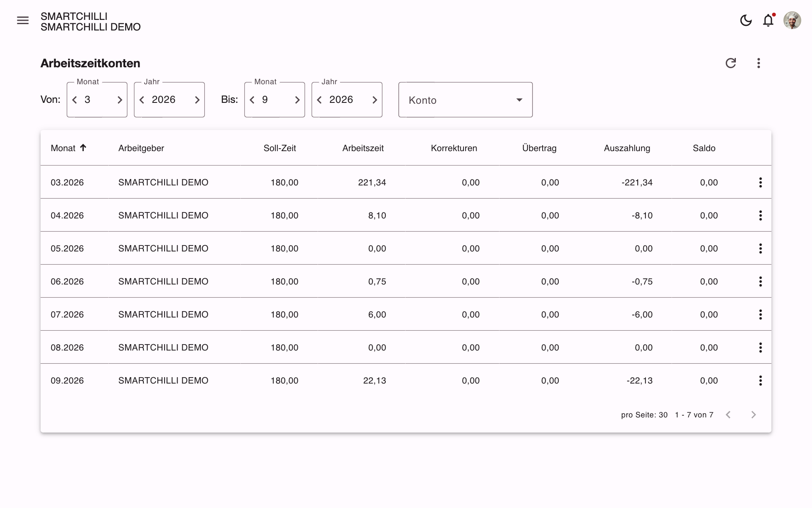Click the SMARTCHILLI DEMO header title
The height and width of the screenshot is (508, 812).
pos(91,27)
